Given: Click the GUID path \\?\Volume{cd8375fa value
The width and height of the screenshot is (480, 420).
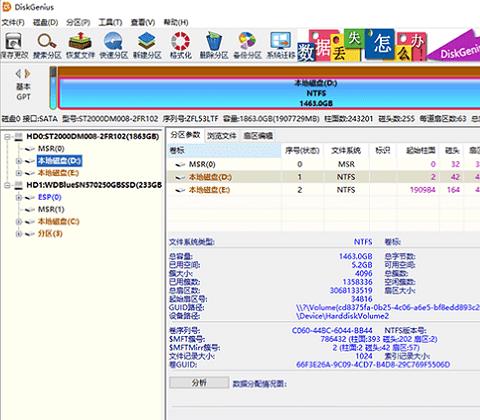Looking at the screenshot, I should tap(388, 307).
